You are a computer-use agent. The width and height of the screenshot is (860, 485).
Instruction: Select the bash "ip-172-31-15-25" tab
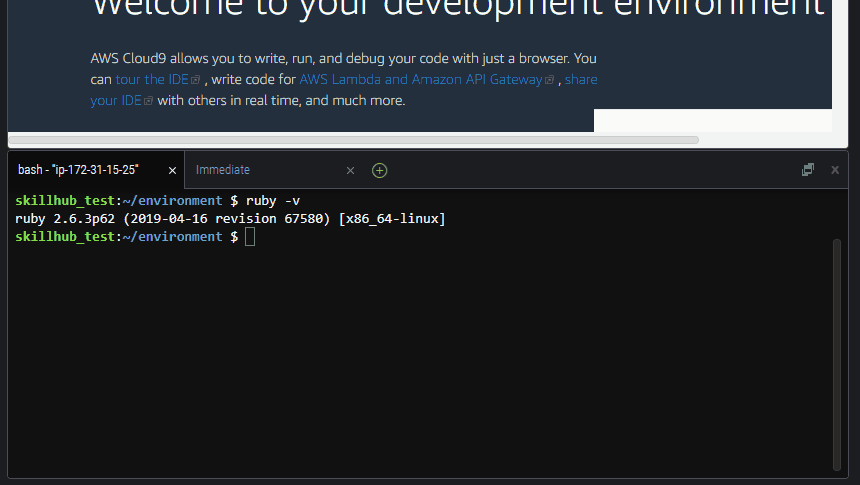tap(78, 170)
